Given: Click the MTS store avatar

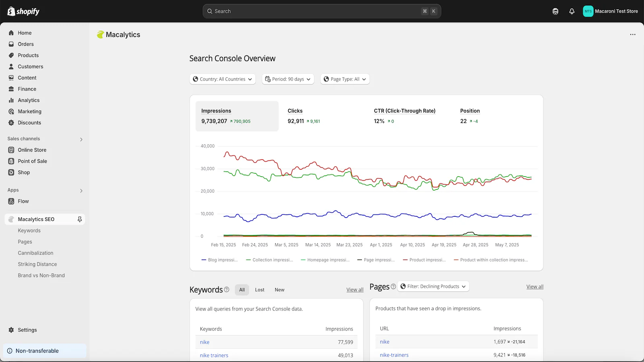Looking at the screenshot, I should pyautogui.click(x=588, y=11).
